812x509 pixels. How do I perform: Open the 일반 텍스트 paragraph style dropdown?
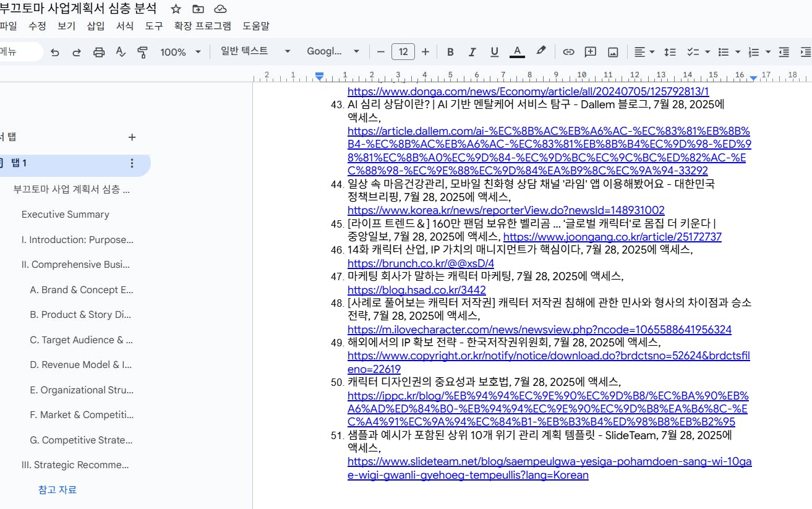[x=255, y=51]
